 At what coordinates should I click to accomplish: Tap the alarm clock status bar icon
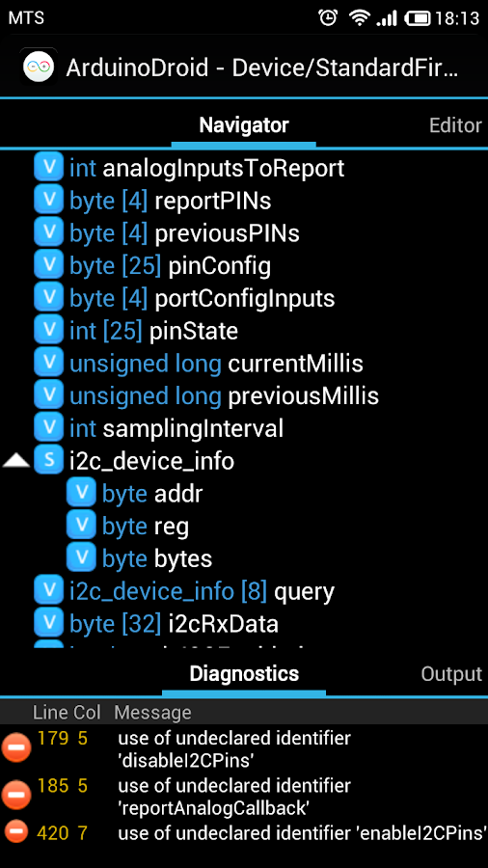pos(328,17)
